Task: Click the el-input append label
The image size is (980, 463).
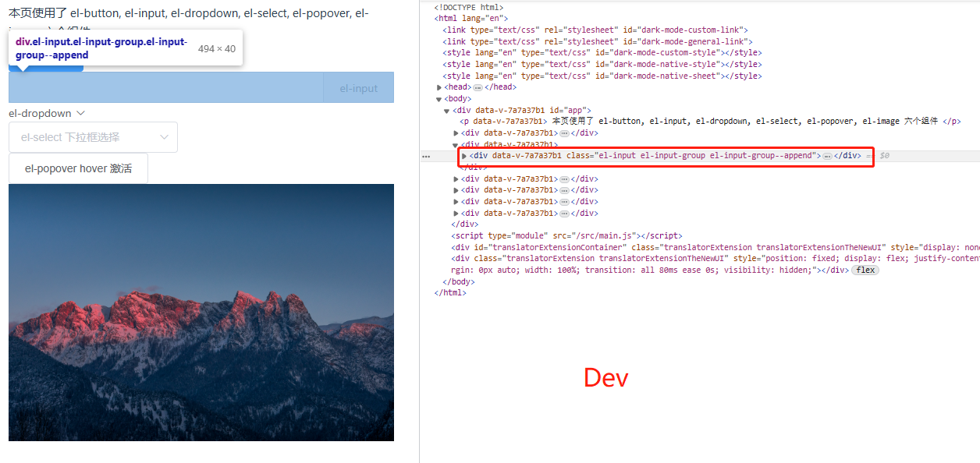Action: (x=359, y=88)
